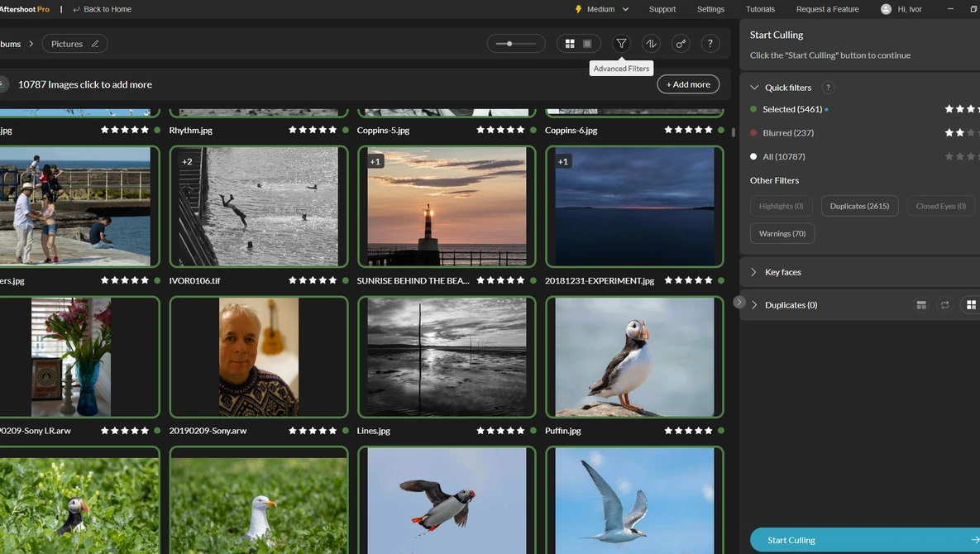The height and width of the screenshot is (554, 980).
Task: Click the Start Culling button
Action: pyautogui.click(x=865, y=540)
